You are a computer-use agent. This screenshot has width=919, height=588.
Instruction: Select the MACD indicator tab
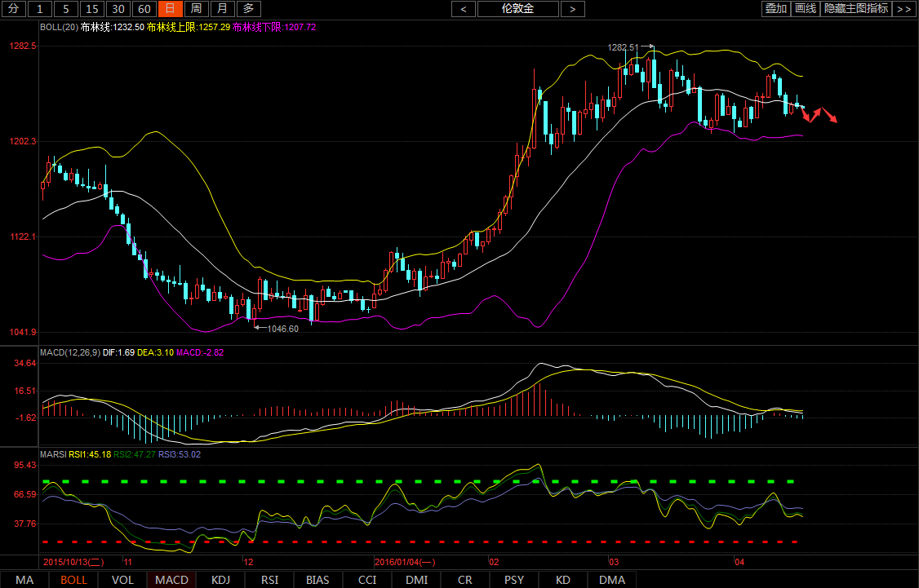click(x=171, y=580)
